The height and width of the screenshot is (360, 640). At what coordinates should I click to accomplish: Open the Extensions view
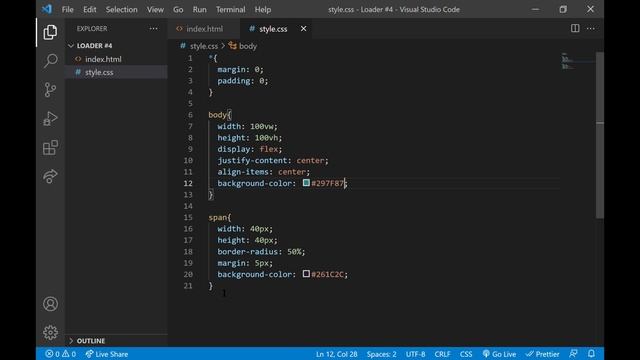50,148
